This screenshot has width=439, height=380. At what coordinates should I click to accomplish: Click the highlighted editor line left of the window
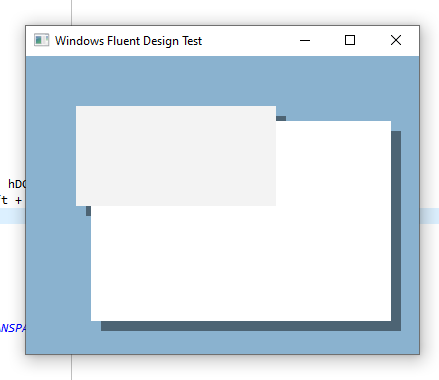[x=12, y=216]
